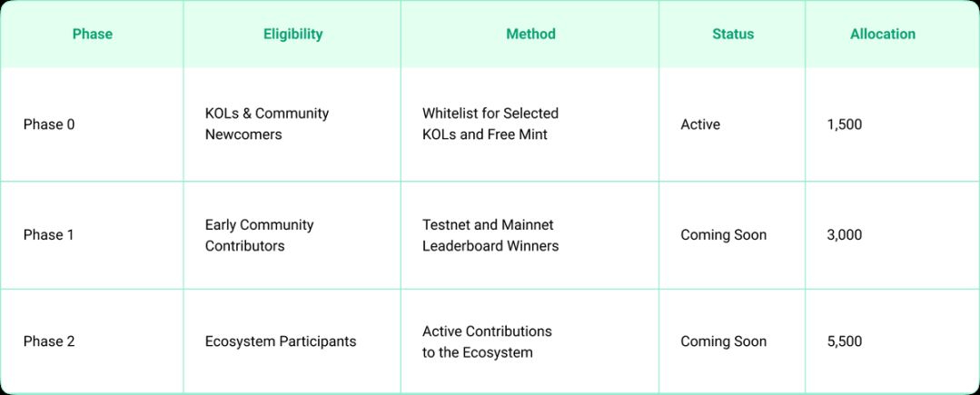Select the Phase 0 row label
This screenshot has height=395, width=980.
coord(49,124)
